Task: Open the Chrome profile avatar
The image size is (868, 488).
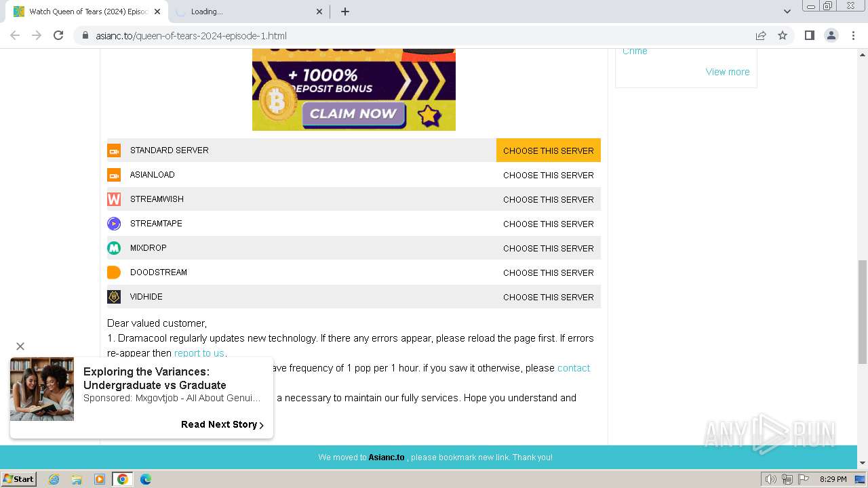Action: tap(831, 35)
